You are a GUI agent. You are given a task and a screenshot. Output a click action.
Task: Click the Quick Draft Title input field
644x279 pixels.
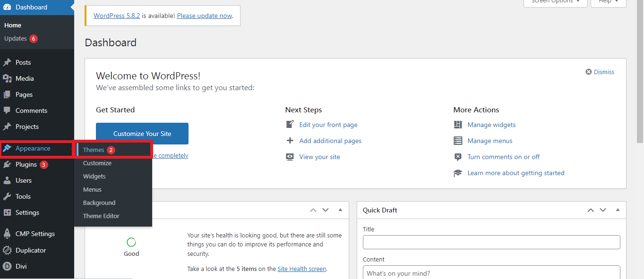pos(491,242)
